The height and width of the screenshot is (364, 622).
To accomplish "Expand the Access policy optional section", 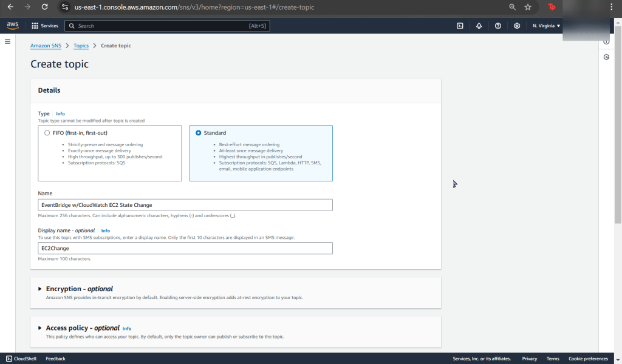I will [x=40, y=328].
